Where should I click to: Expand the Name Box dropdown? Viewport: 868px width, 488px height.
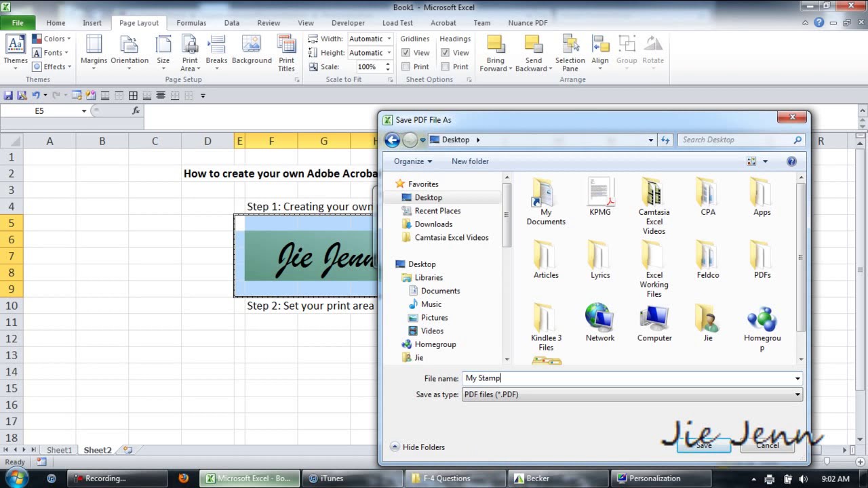(84, 110)
